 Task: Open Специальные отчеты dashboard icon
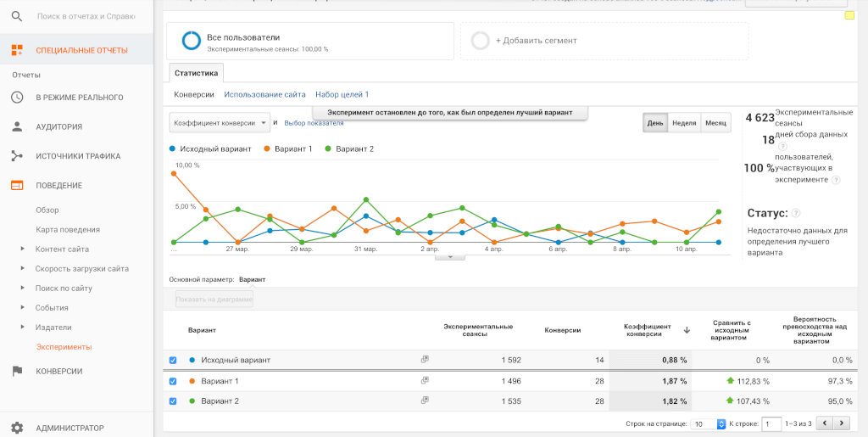[17, 50]
